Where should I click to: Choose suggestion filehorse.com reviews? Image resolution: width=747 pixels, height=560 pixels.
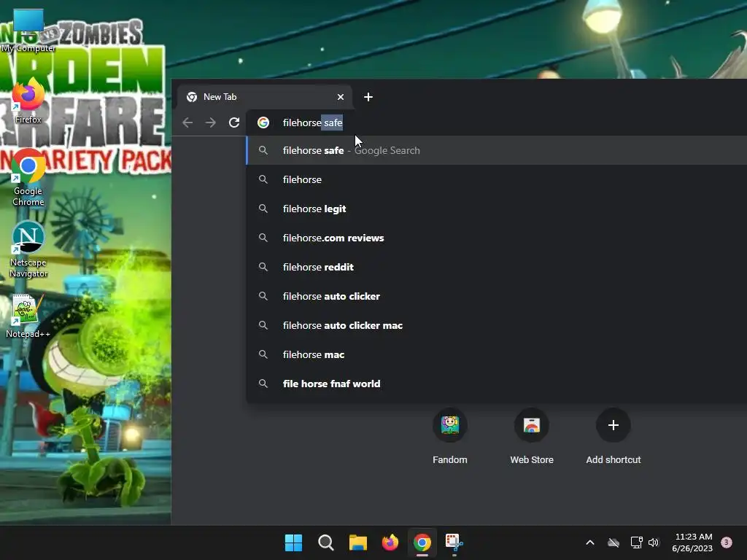(x=496, y=238)
